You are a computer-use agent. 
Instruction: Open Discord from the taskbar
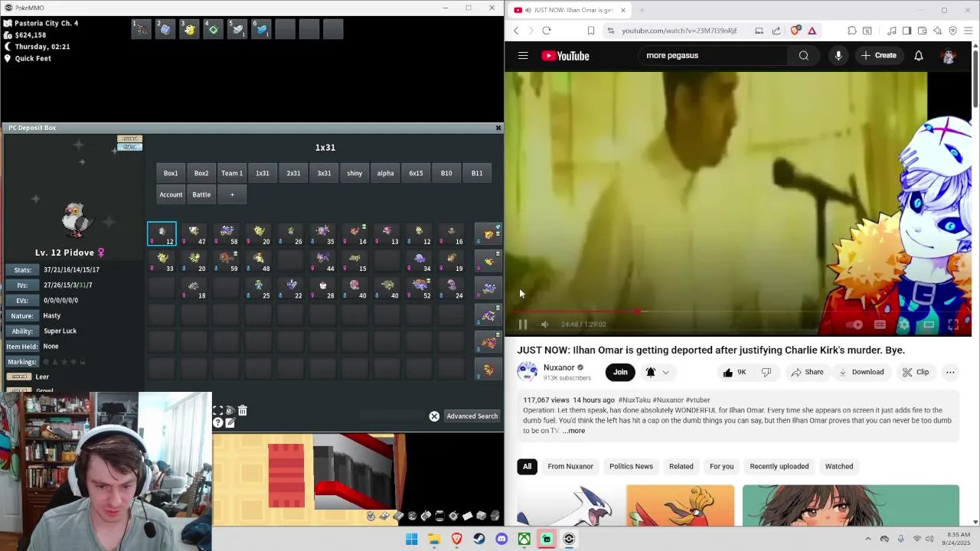point(501,539)
